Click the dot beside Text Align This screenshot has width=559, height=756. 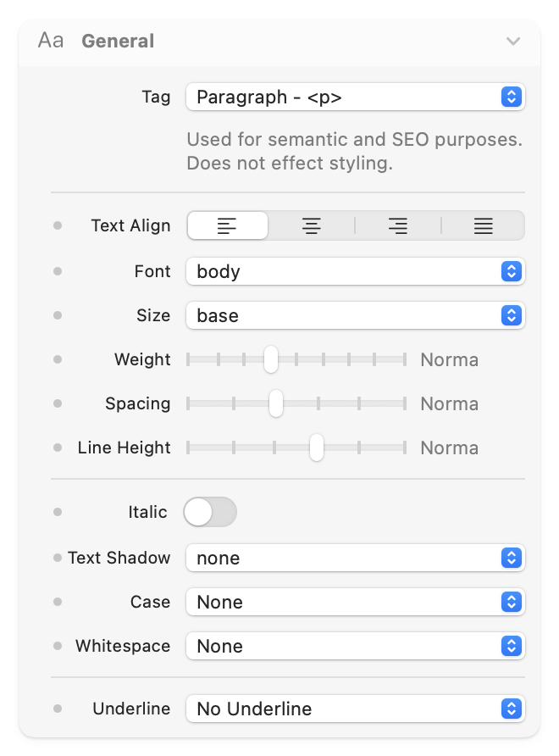pyautogui.click(x=58, y=226)
